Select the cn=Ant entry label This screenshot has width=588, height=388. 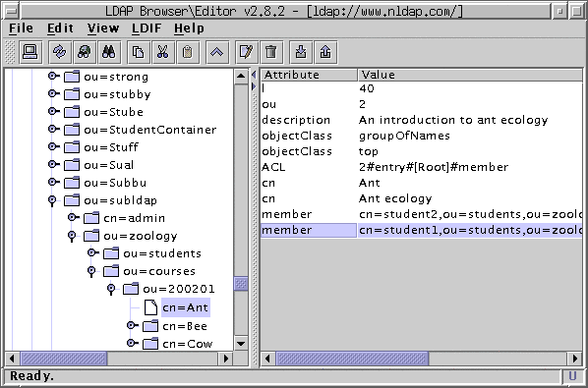click(186, 307)
